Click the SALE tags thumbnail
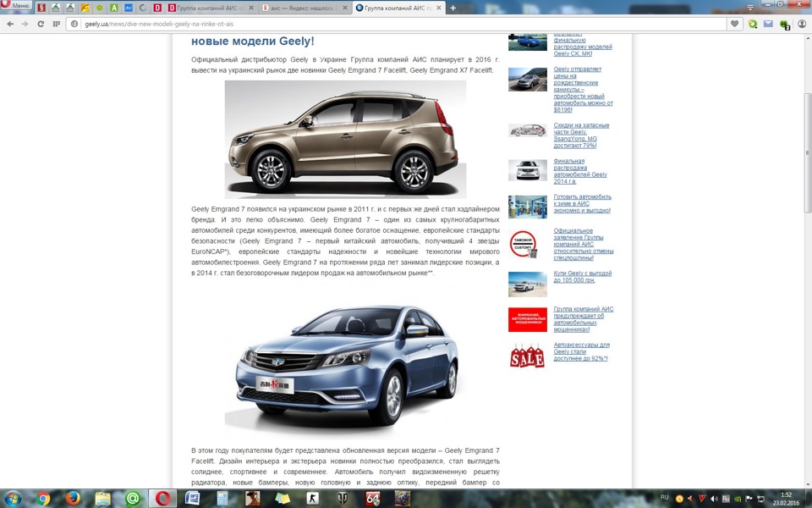 tap(527, 355)
